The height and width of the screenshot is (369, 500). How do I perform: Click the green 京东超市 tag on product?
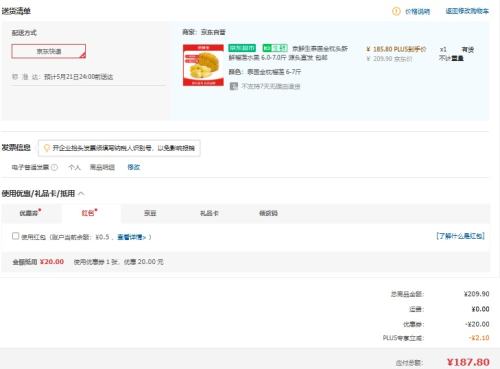click(x=242, y=48)
